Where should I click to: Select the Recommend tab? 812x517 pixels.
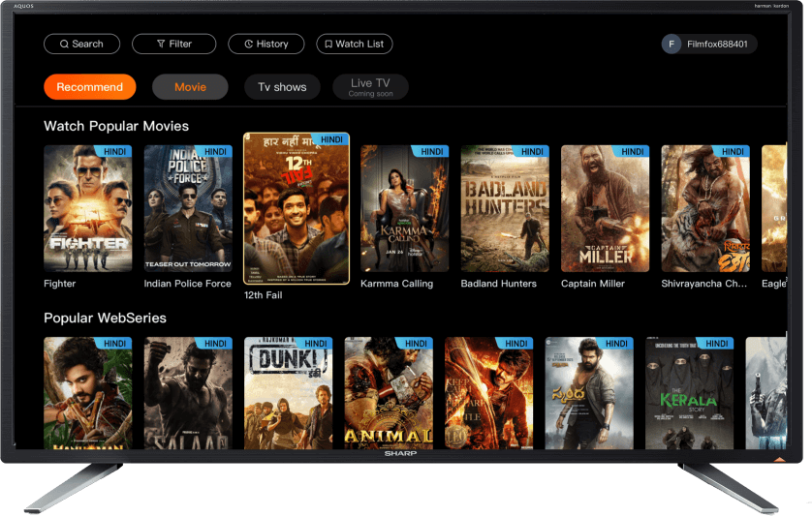tap(89, 87)
